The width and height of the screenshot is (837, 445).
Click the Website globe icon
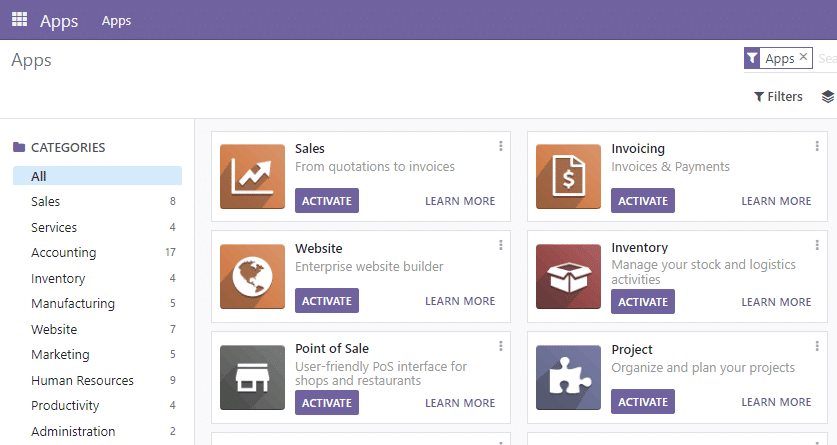(252, 277)
